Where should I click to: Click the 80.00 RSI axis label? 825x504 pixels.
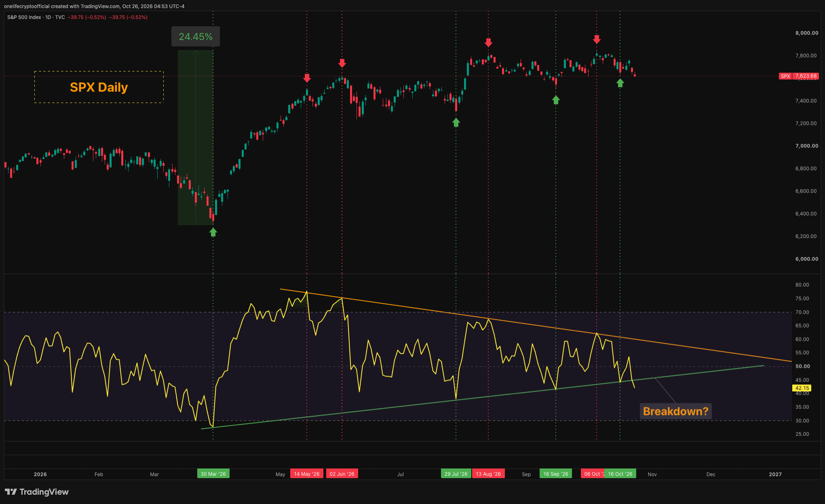tap(802, 285)
